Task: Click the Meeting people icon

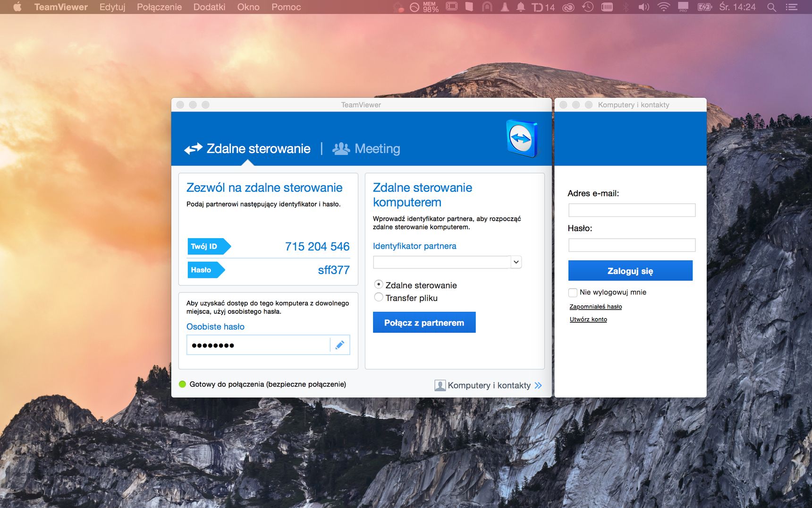Action: point(341,149)
